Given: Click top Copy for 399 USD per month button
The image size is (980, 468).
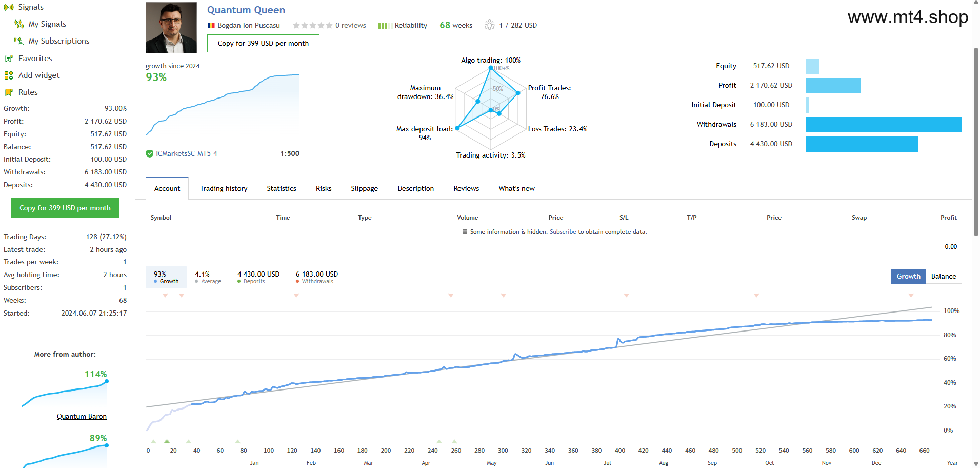Looking at the screenshot, I should pos(263,43).
